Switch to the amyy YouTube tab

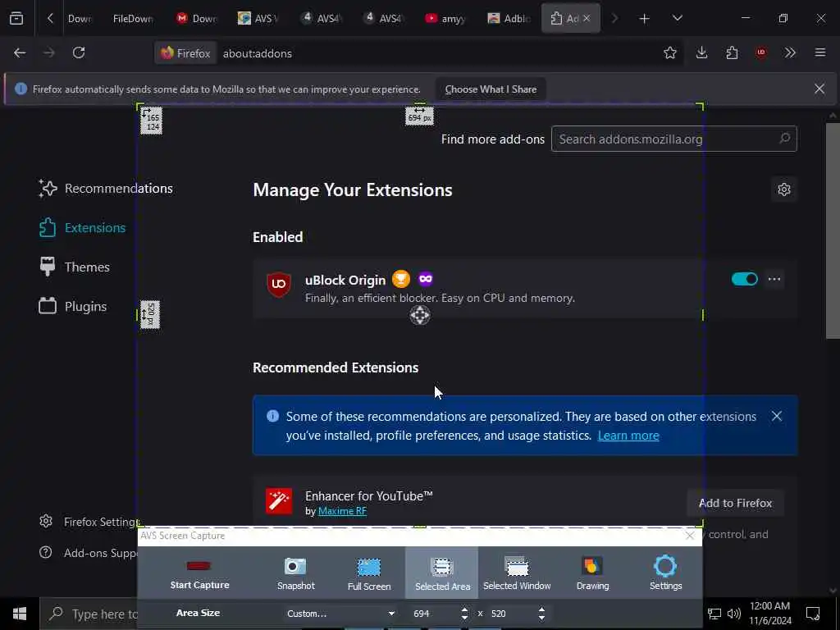tap(445, 19)
